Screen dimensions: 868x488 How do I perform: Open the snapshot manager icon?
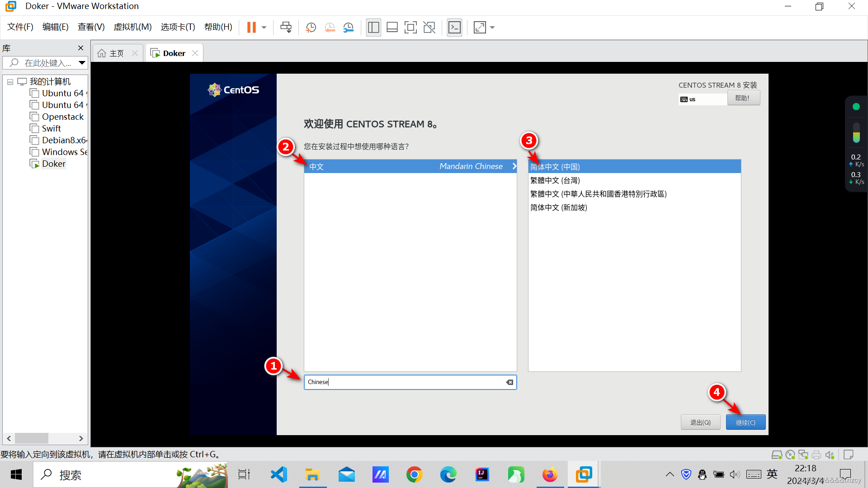point(348,28)
